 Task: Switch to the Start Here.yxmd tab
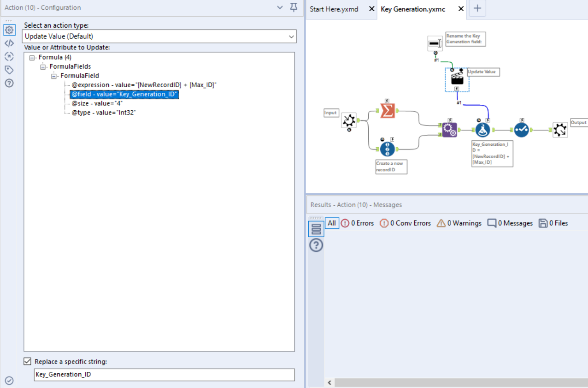tap(334, 9)
